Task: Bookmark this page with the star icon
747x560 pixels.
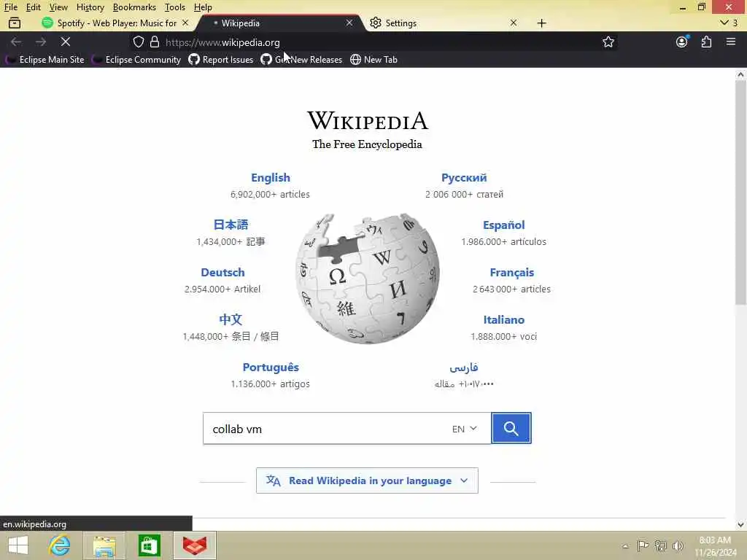Action: (x=608, y=42)
